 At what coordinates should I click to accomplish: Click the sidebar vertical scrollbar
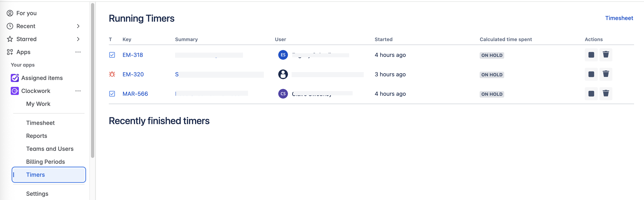[x=92, y=80]
